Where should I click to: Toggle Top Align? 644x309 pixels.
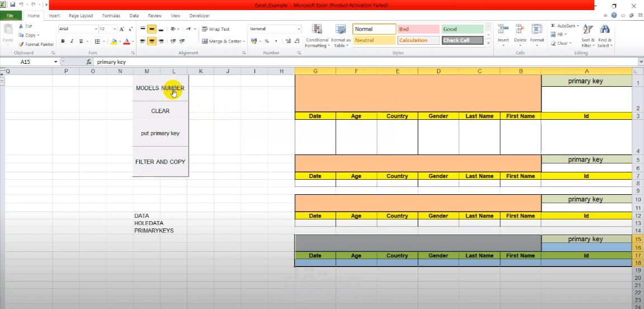click(143, 29)
